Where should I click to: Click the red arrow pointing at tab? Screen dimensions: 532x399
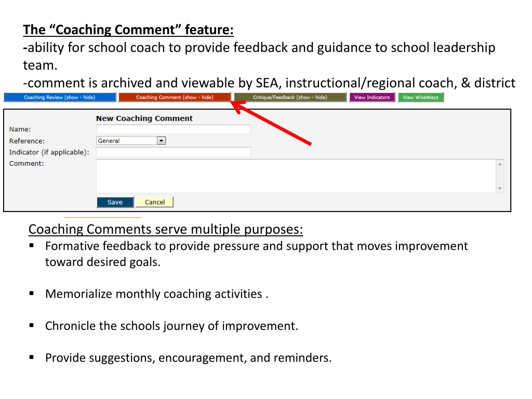pos(271,124)
